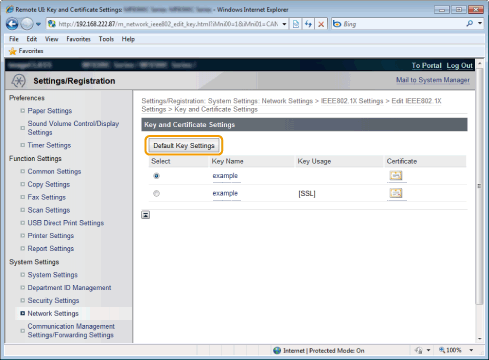Open Printer Settings in sidebar
Viewport: 489px width, 360px height.
(x=51, y=236)
